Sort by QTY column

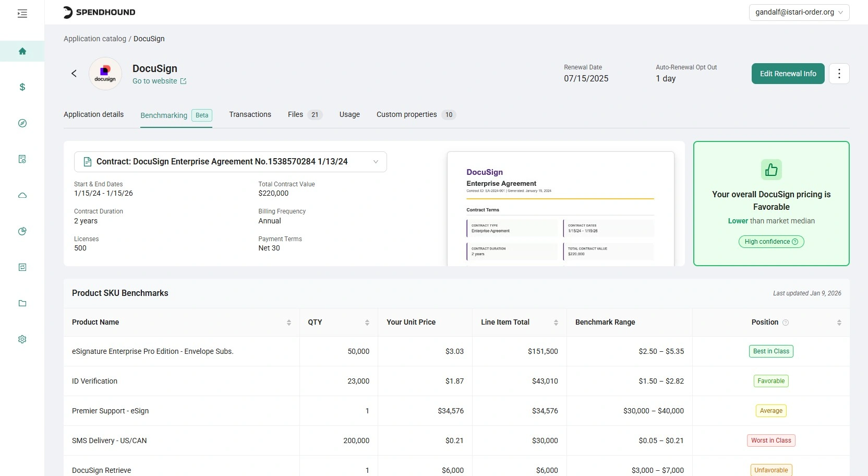[367, 323]
